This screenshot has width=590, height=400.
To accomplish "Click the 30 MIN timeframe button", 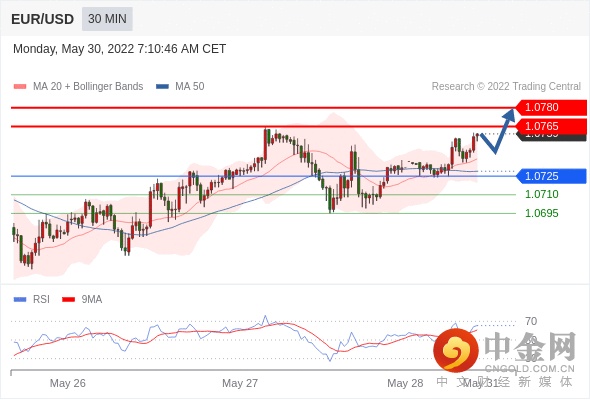I will 107,18.
